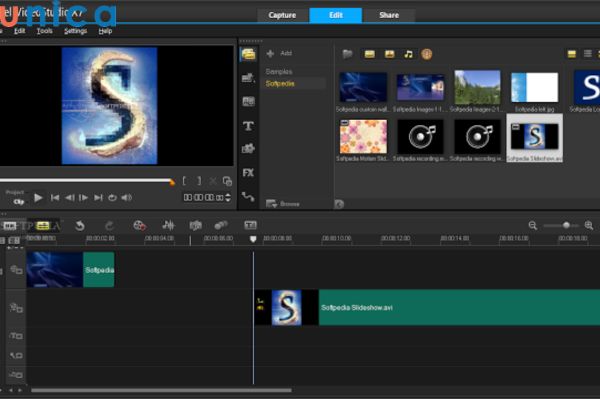Open the Transition library icon
The height and width of the screenshot is (400, 600).
pyautogui.click(x=248, y=101)
